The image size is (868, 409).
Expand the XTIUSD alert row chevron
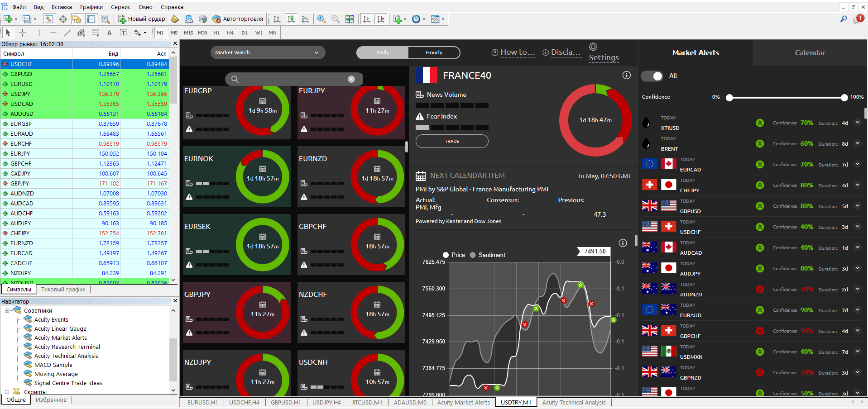[857, 123]
